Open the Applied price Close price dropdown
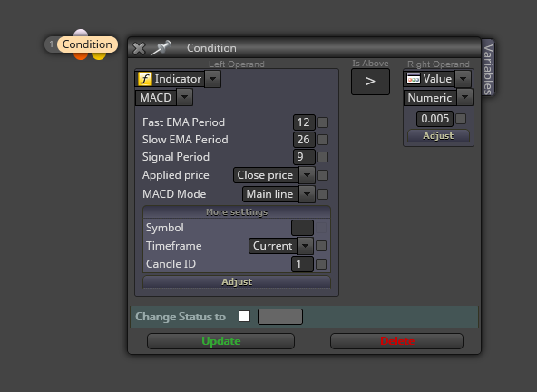This screenshot has width=537, height=392. pos(307,175)
